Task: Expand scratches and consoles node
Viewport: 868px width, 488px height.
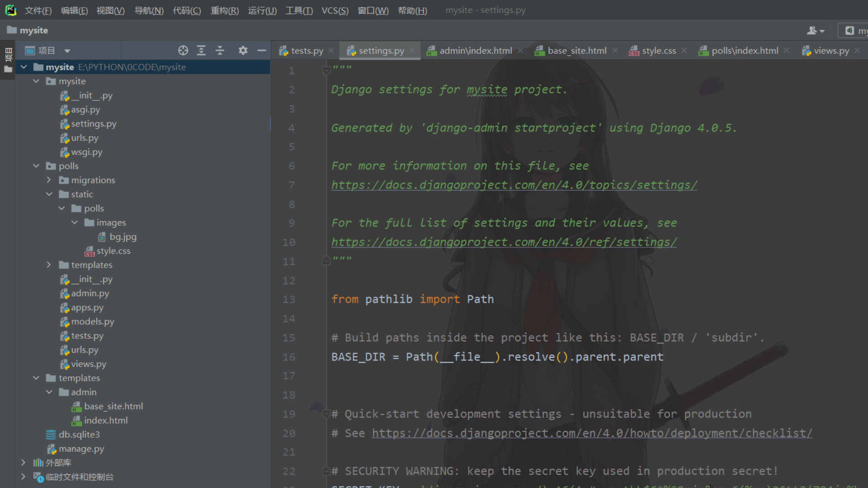Action: [x=24, y=477]
